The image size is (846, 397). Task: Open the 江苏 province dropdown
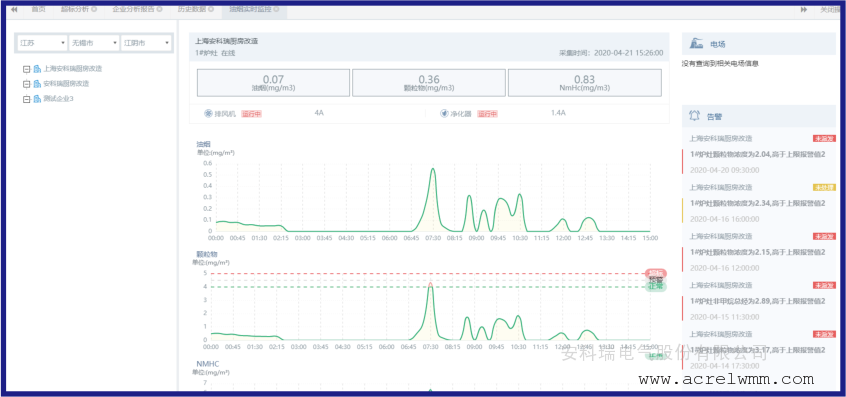[42, 43]
